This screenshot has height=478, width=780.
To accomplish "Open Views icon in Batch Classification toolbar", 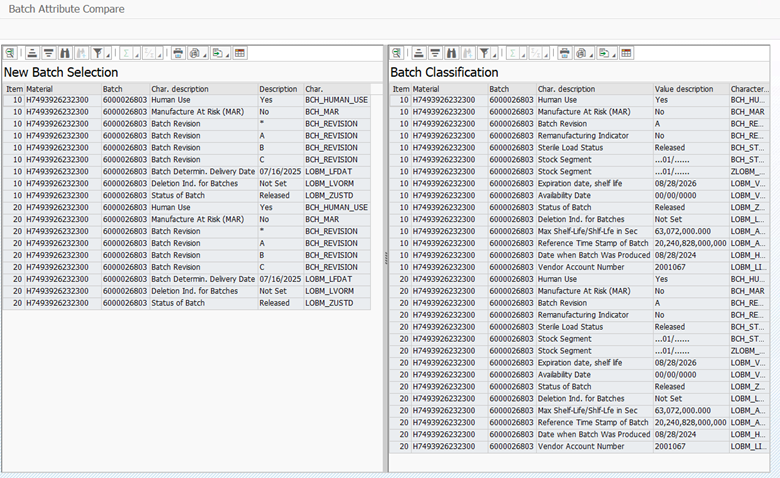I will [581, 53].
